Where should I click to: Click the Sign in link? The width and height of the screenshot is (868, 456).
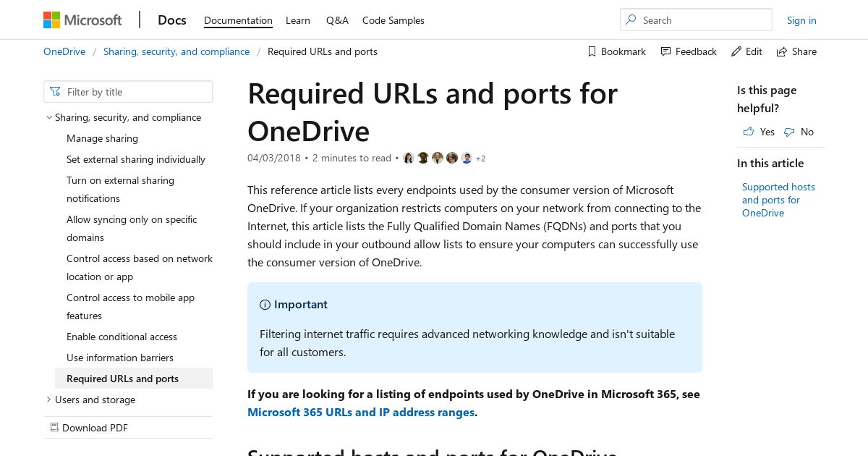(801, 20)
